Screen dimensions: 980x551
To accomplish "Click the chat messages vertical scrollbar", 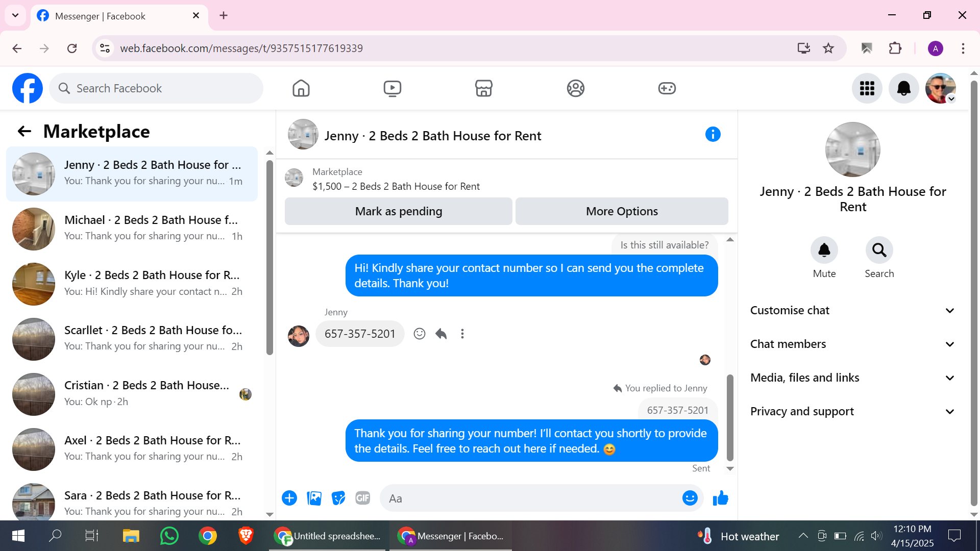I will coord(730,417).
